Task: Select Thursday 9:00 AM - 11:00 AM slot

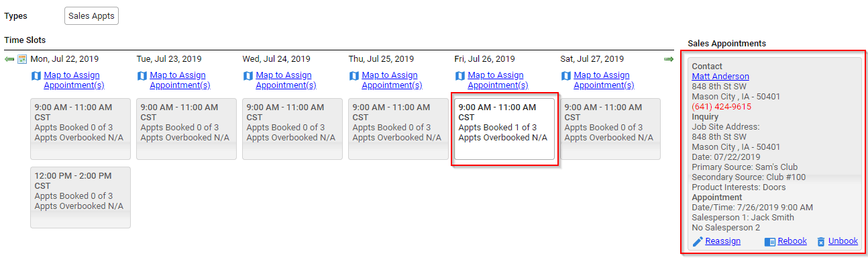Action: pos(398,129)
